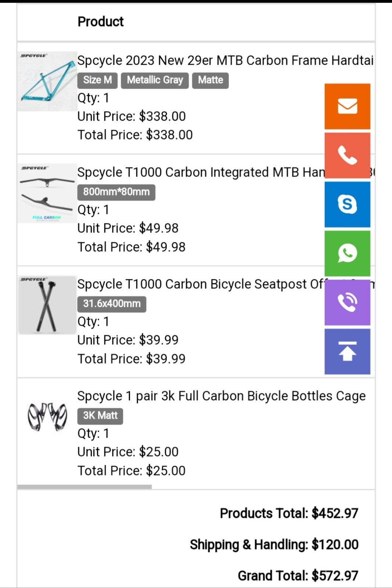
Task: Click the 31.6x400mm size tag
Action: (112, 304)
